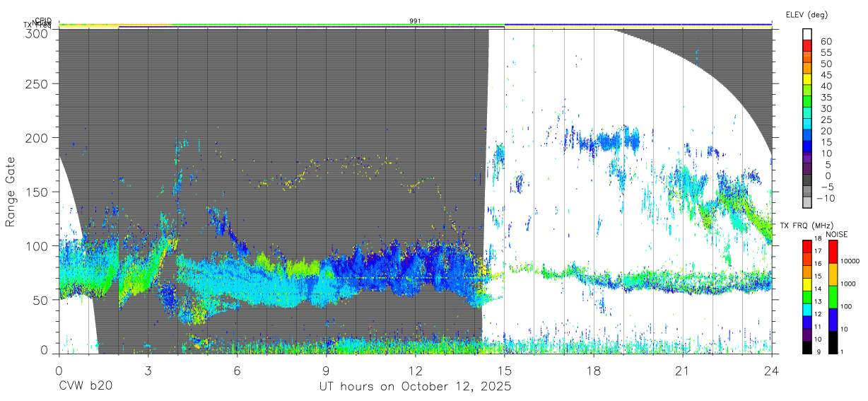Click the '100' label on NOISE scale
The width and height of the screenshot is (868, 401).
[x=846, y=306]
